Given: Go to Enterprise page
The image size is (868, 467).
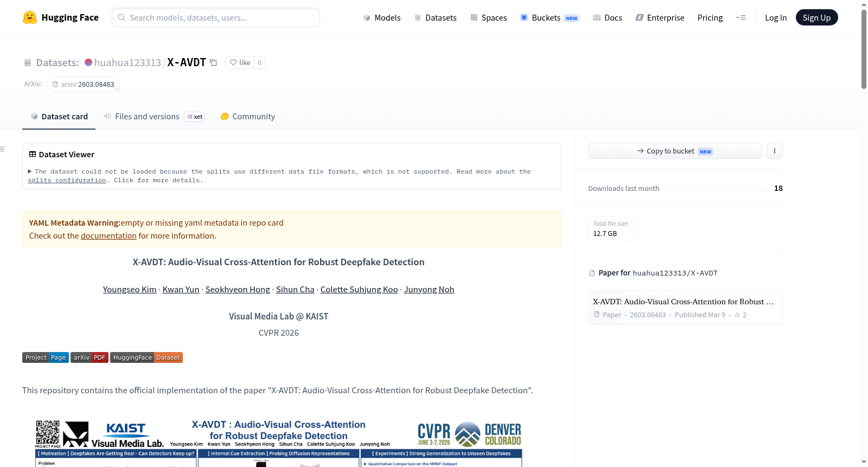Looking at the screenshot, I should point(660,18).
